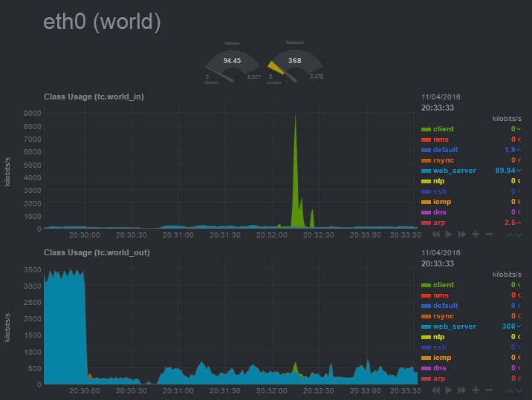Image resolution: width=532 pixels, height=400 pixels.
Task: Zoom out on the world_out chart
Action: point(488,390)
